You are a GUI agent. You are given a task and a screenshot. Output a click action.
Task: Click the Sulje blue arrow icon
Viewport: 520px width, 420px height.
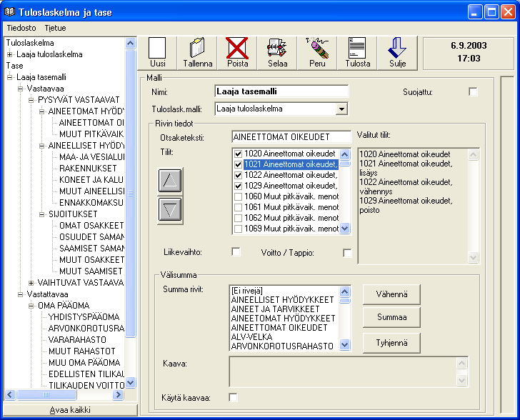pyautogui.click(x=397, y=48)
